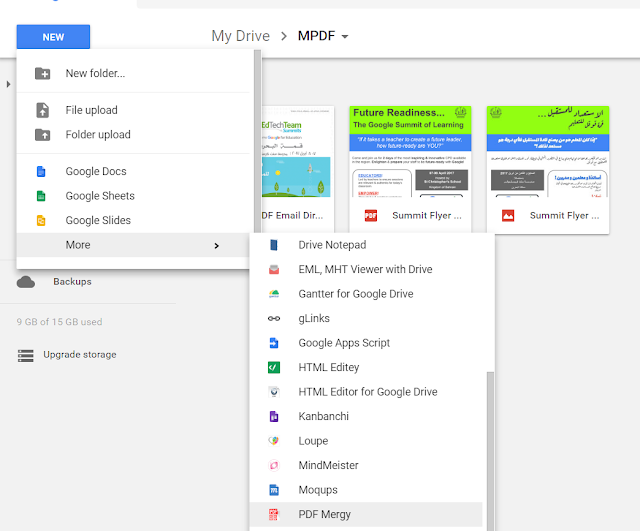640x531 pixels.
Task: Create a new Google Sheets file
Action: [x=133, y=196]
